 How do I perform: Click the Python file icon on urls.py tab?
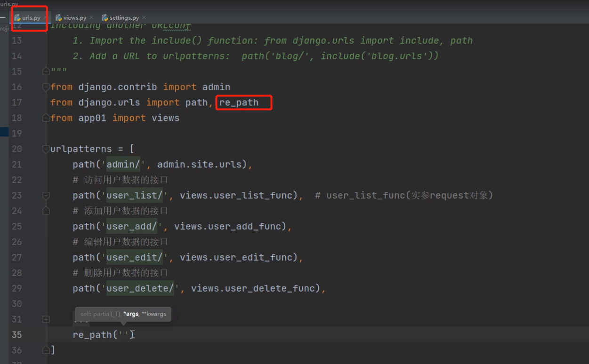[17, 18]
